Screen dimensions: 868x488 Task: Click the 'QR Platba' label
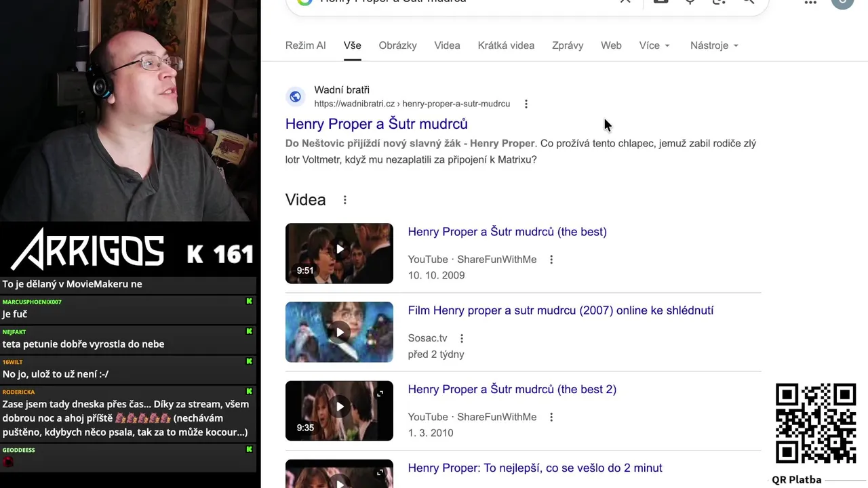[796, 480]
